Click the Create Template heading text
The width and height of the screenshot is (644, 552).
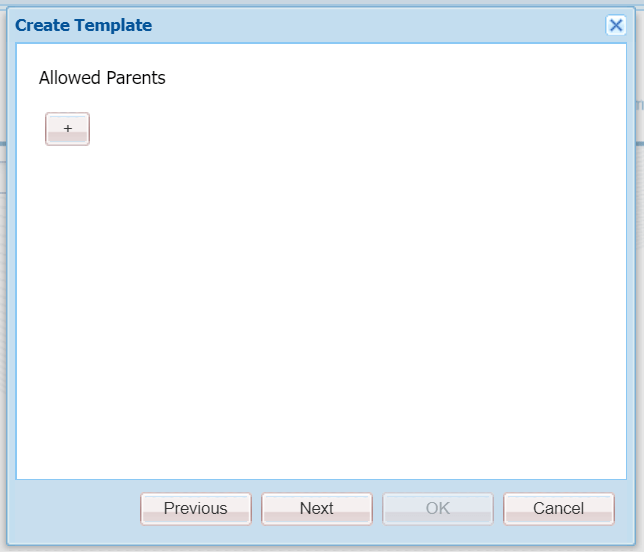(x=84, y=26)
